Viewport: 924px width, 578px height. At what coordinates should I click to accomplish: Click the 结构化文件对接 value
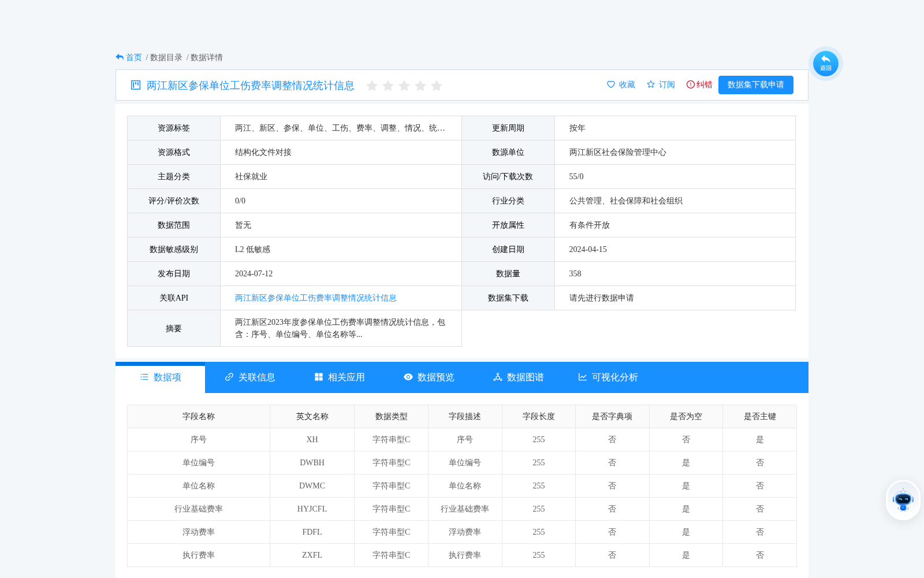263,152
